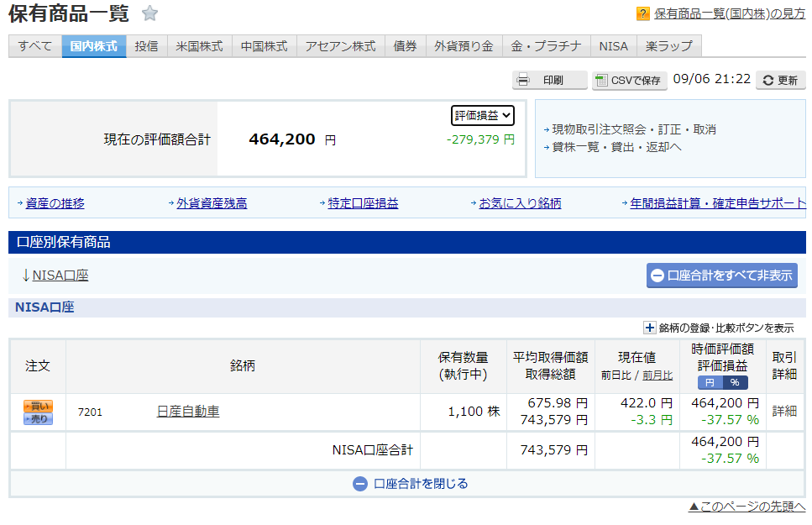This screenshot has width=812, height=525.
Task: Open the 金・プラチナ tab
Action: [547, 46]
